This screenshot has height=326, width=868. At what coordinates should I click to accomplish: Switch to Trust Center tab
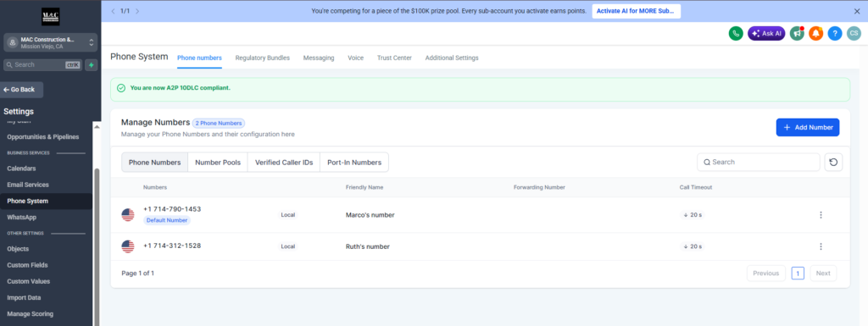click(x=394, y=58)
